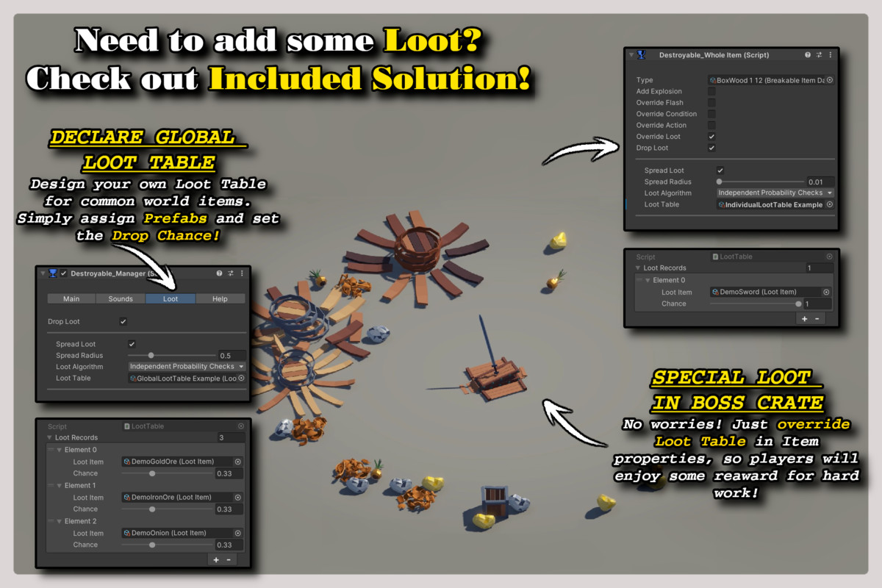Collapse Element 0 with DemoSword
This screenshot has width=882, height=588.
point(648,280)
